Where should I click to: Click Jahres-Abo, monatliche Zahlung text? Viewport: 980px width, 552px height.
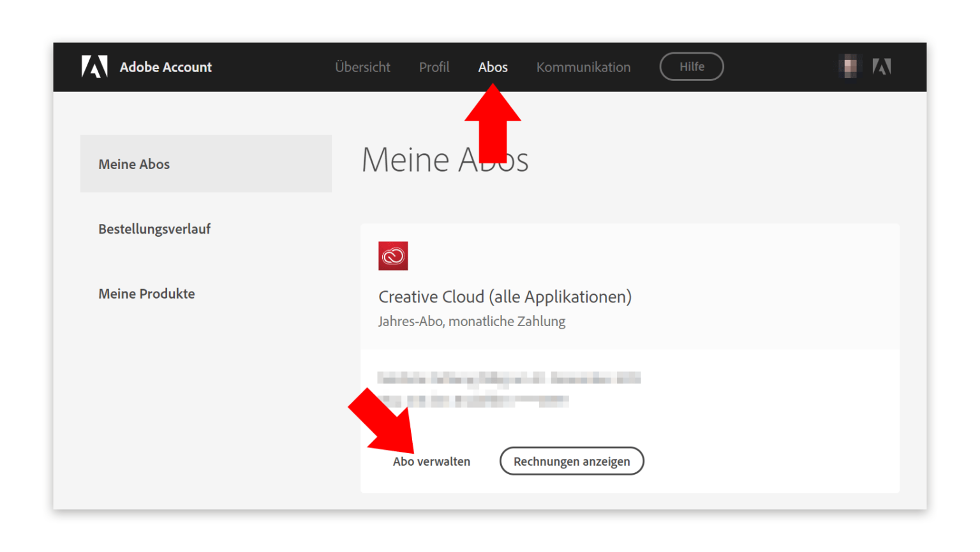pos(471,322)
